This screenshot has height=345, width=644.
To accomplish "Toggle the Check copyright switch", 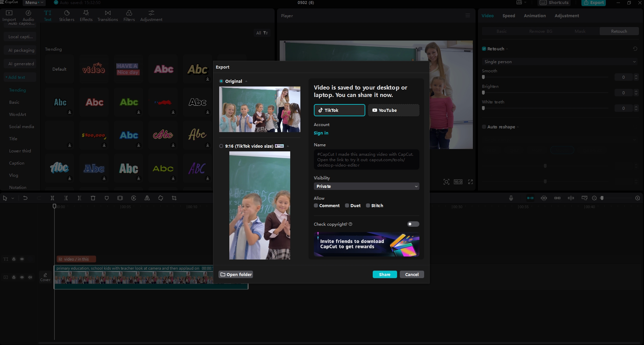I will coord(413,224).
